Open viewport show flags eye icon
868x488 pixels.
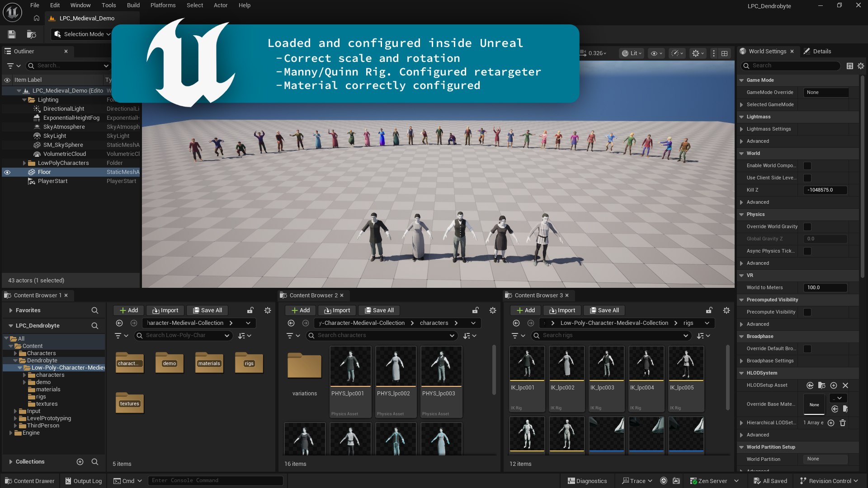pos(656,53)
